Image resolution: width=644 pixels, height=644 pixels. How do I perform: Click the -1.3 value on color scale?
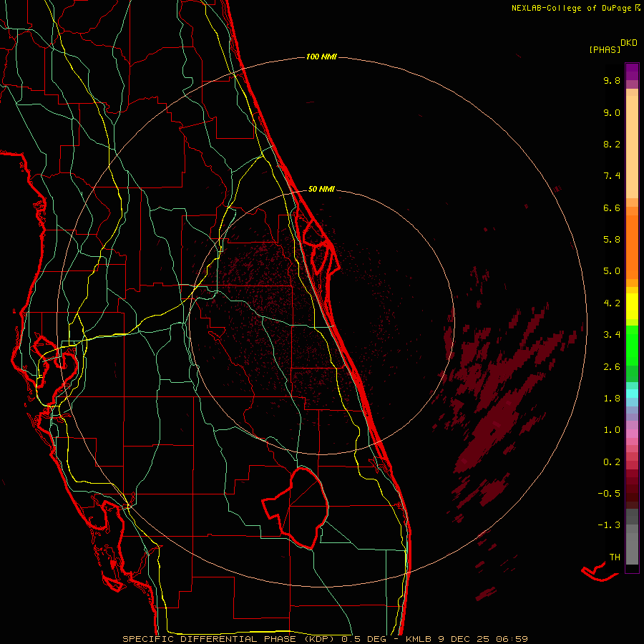click(609, 525)
